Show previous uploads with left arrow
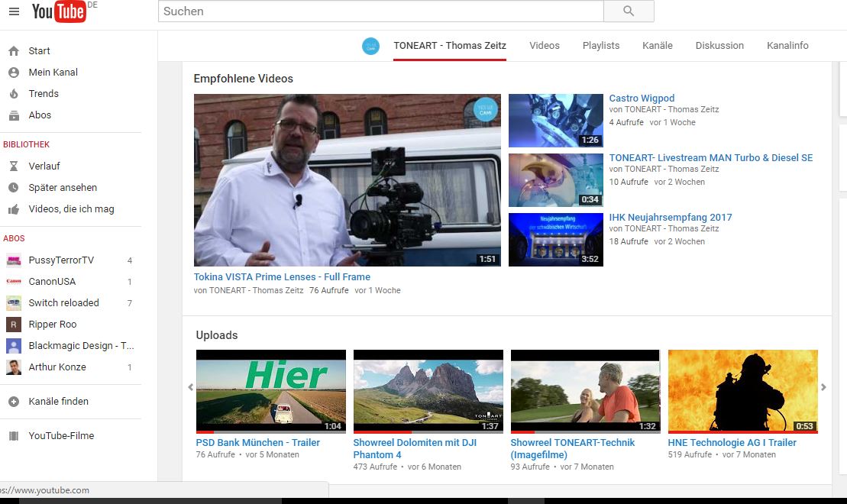The image size is (847, 504). (190, 387)
